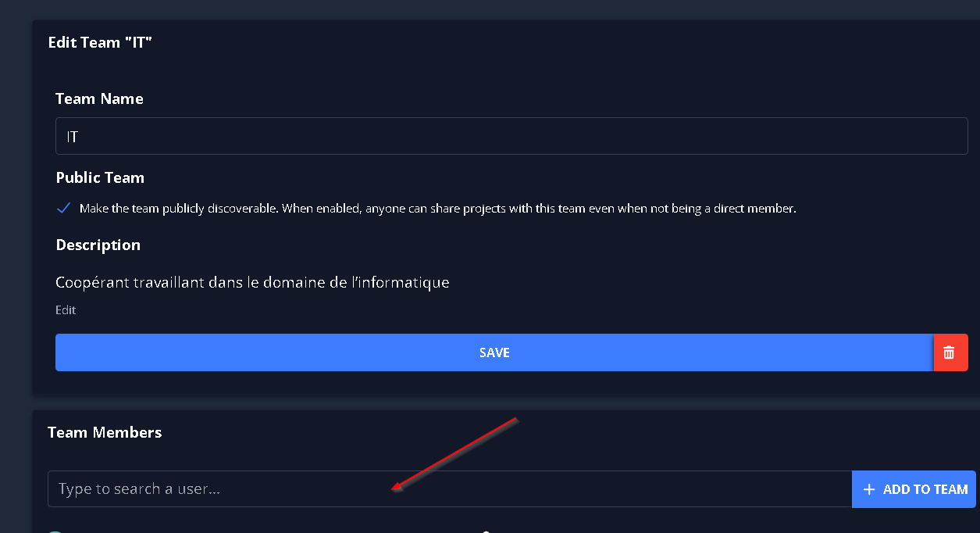
Task: Click the 'Make the team publicly discoverable' label
Action: click(437, 209)
